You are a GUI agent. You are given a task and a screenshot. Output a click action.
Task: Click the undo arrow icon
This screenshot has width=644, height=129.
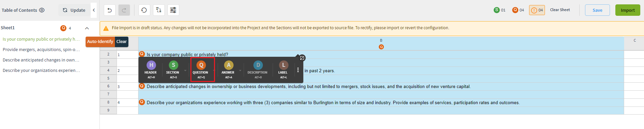pos(110,10)
